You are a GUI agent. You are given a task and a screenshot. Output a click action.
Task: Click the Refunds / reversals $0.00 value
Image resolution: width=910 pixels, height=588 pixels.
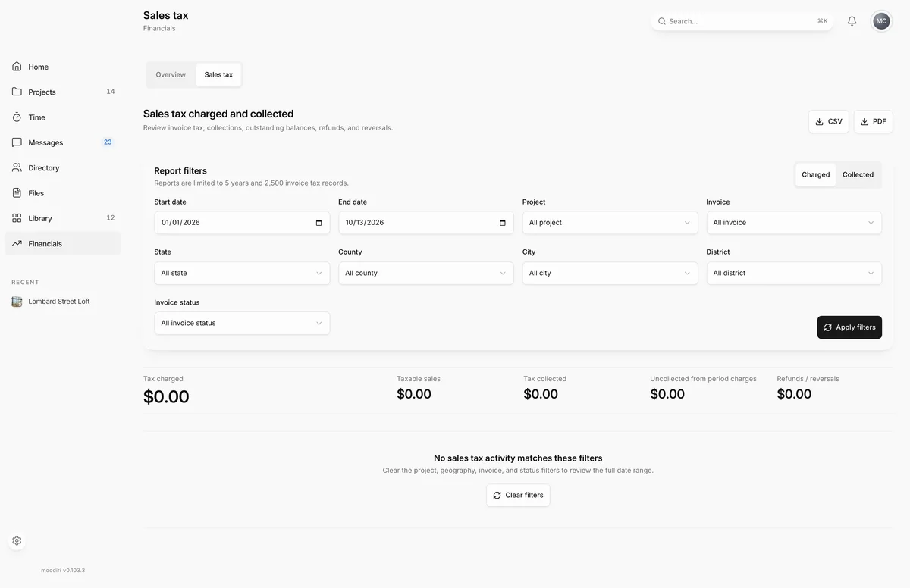(x=794, y=394)
